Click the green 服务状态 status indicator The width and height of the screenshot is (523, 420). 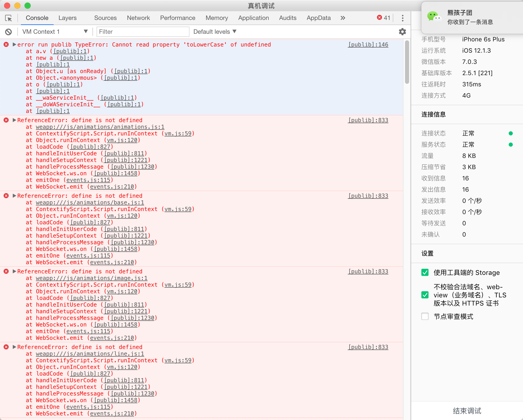511,145
